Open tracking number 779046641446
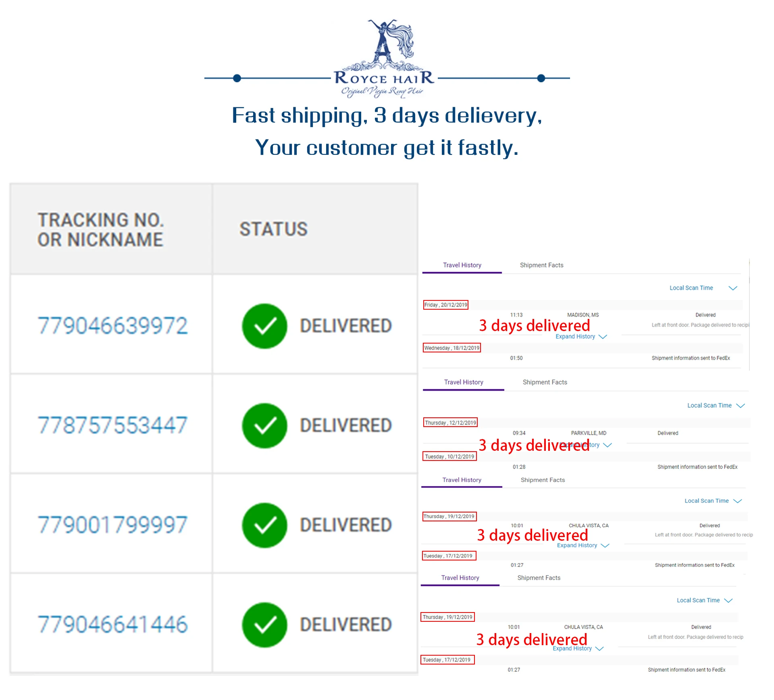 [x=113, y=625]
